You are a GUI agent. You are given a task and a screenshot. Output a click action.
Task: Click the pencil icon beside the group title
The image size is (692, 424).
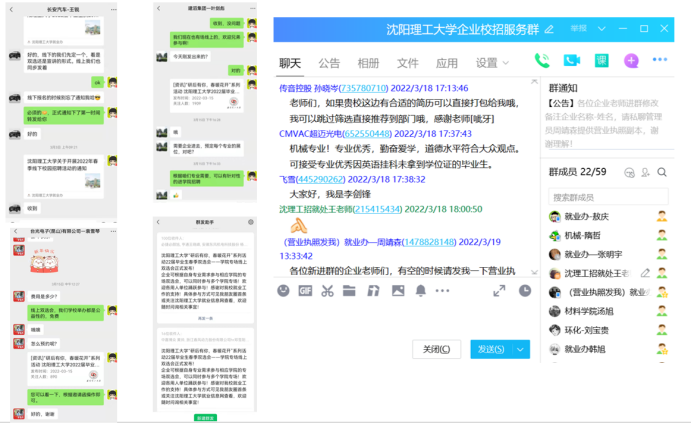549,30
